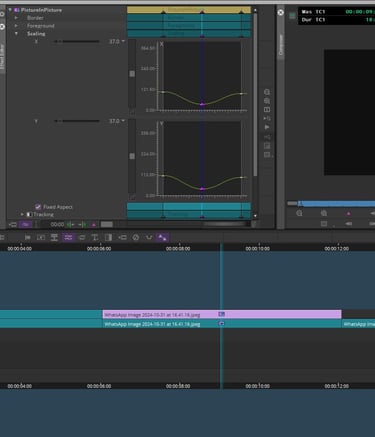Click the yellow PictureInPicture keyframe track
The image size is (375, 437).
coord(189,10)
